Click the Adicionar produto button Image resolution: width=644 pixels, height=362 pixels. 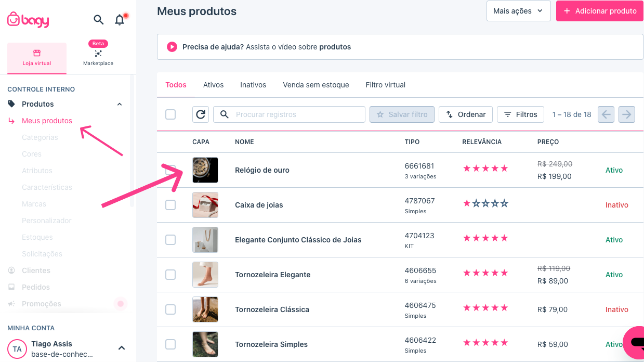(x=600, y=11)
